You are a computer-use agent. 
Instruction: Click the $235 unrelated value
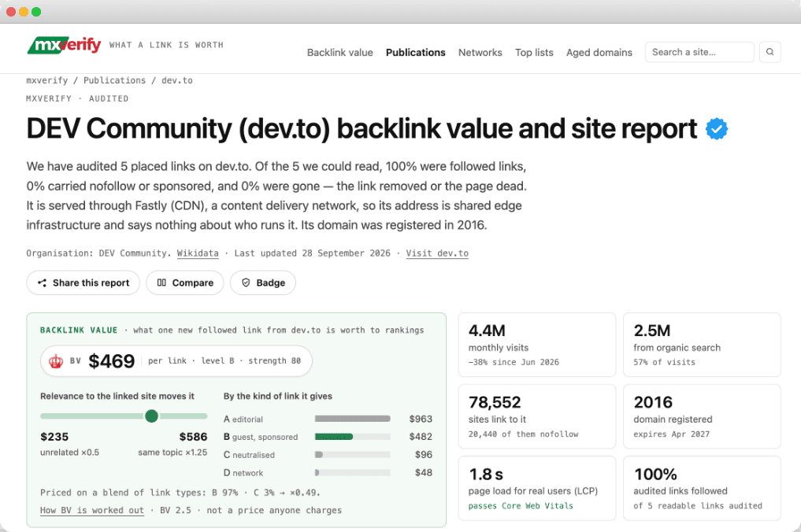[x=54, y=437]
